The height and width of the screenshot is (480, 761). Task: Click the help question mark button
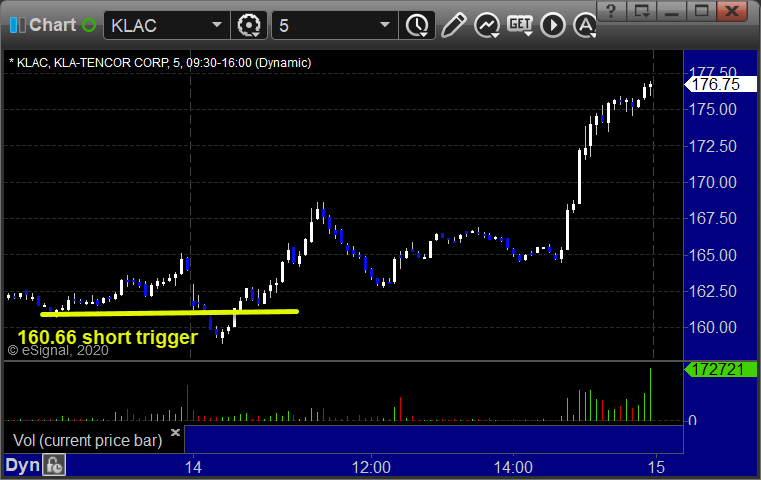[611, 11]
